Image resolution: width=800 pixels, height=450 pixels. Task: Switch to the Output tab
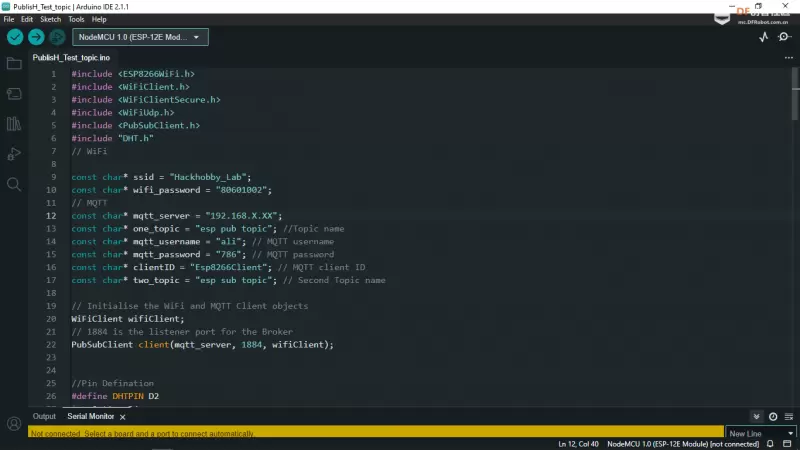tap(44, 416)
